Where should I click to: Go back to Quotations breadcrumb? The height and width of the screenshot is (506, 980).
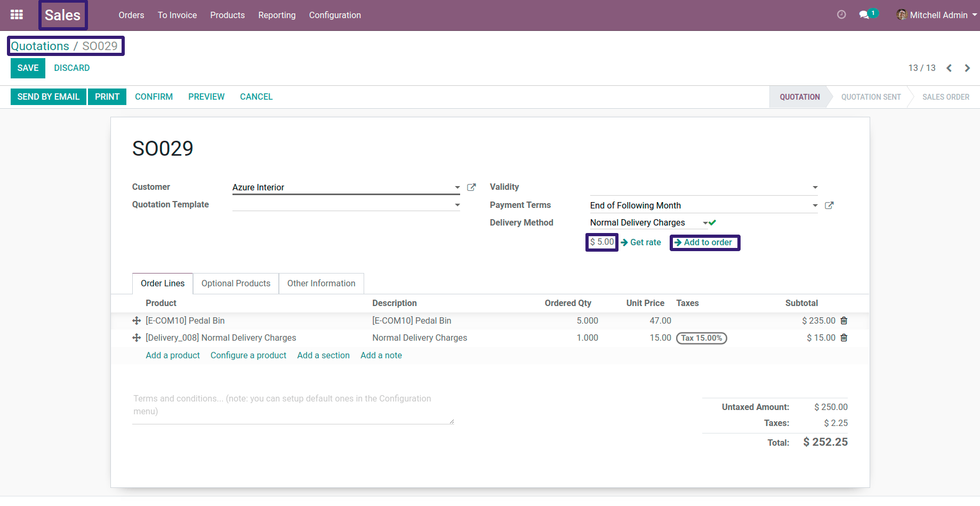point(40,46)
